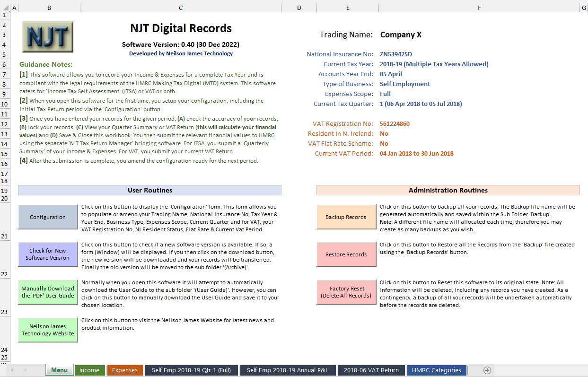Perform a Factory Reset to delete all records
The width and height of the screenshot is (588, 377).
[x=346, y=291]
